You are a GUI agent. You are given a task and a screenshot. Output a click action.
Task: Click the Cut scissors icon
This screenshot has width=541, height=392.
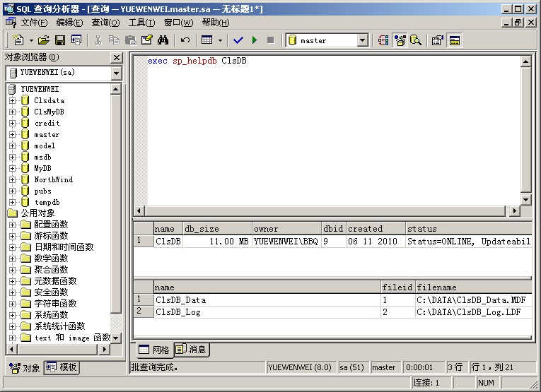[x=98, y=40]
